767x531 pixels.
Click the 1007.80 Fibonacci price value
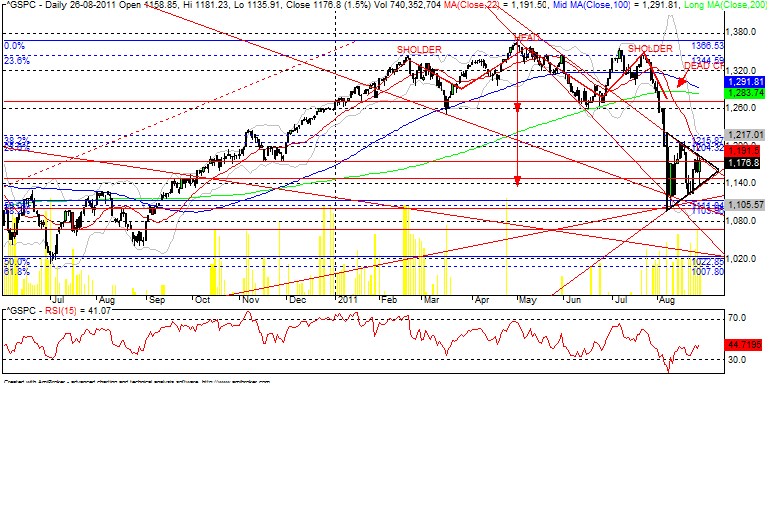point(707,271)
